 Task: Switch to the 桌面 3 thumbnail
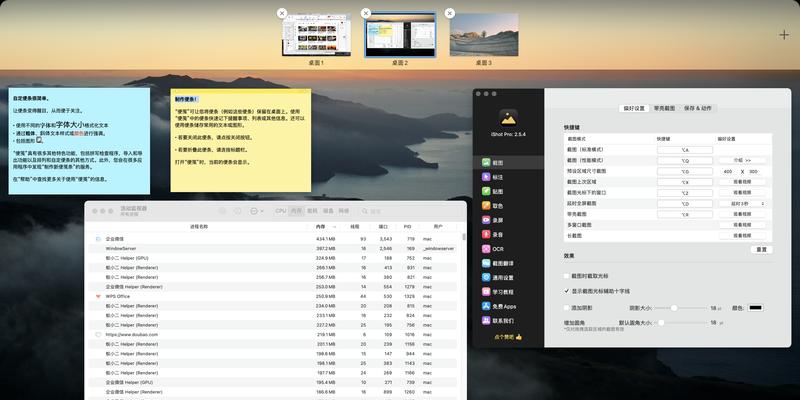[x=484, y=35]
